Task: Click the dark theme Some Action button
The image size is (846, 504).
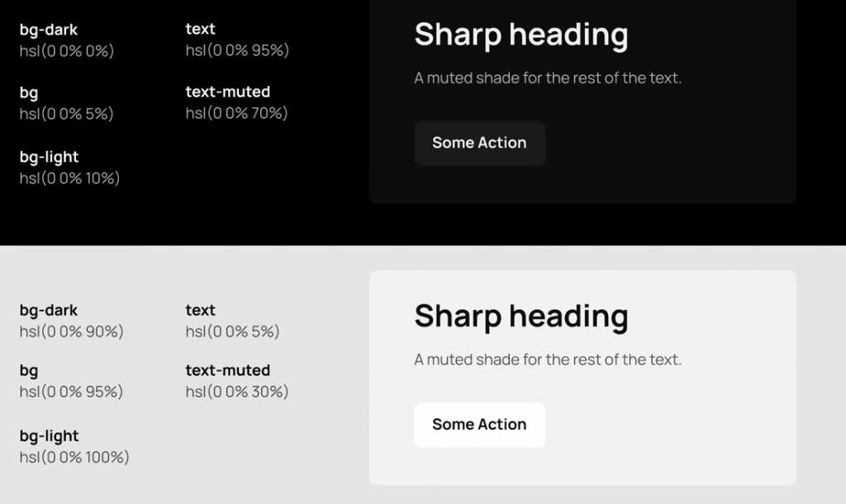Action: tap(479, 143)
